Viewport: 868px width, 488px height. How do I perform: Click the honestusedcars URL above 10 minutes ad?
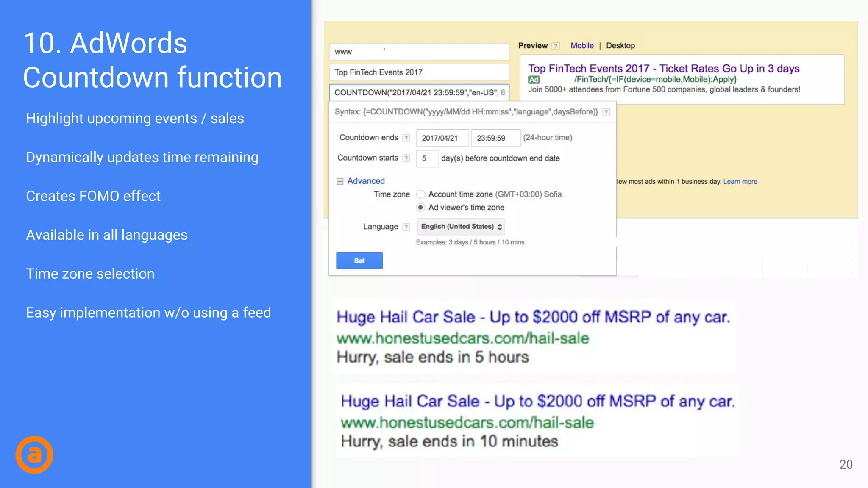click(x=467, y=422)
